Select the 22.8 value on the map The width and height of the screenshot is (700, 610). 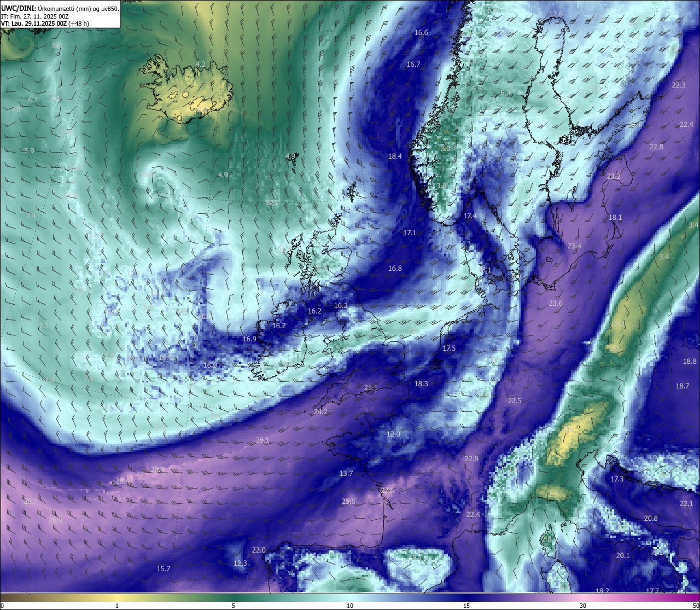tap(656, 147)
